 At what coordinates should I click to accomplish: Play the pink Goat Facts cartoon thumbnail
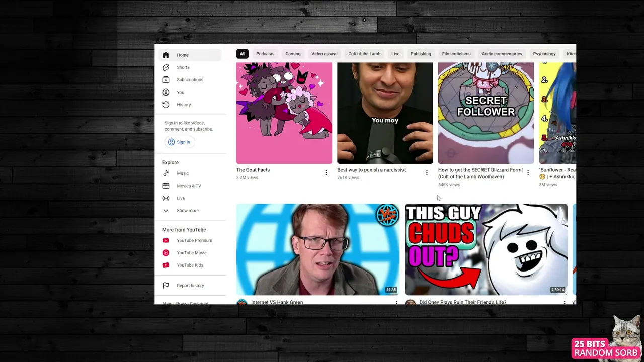(284, 113)
